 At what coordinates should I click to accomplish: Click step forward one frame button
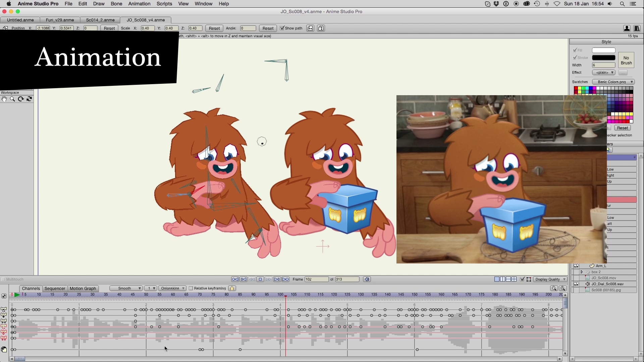[277, 279]
